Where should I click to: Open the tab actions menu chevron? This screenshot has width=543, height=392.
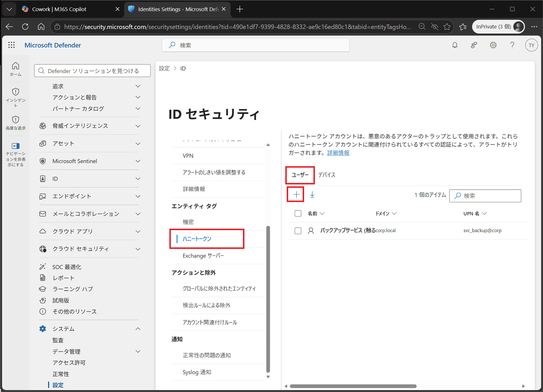(x=9, y=9)
